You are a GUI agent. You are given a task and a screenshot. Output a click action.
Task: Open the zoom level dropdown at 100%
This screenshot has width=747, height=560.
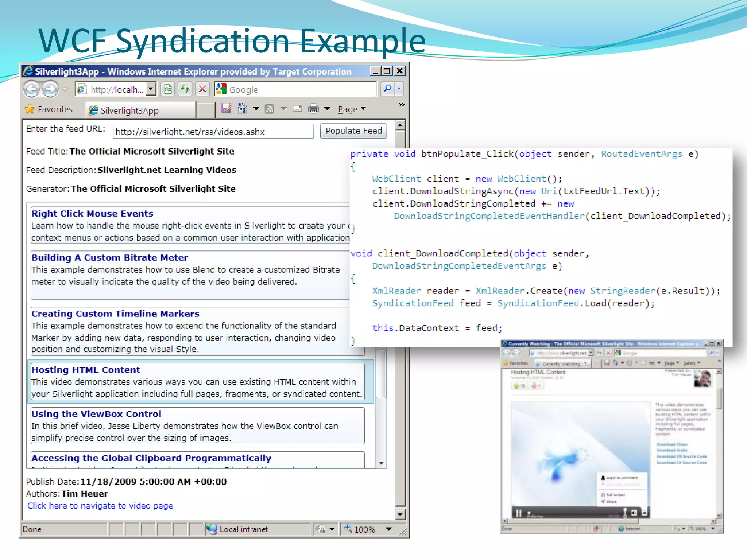(388, 529)
